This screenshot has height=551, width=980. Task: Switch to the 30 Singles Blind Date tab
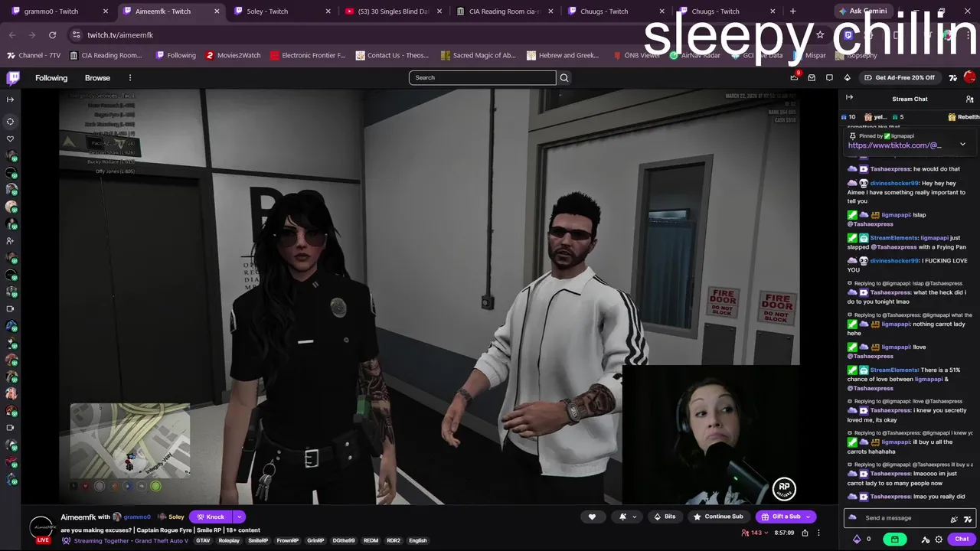click(392, 11)
